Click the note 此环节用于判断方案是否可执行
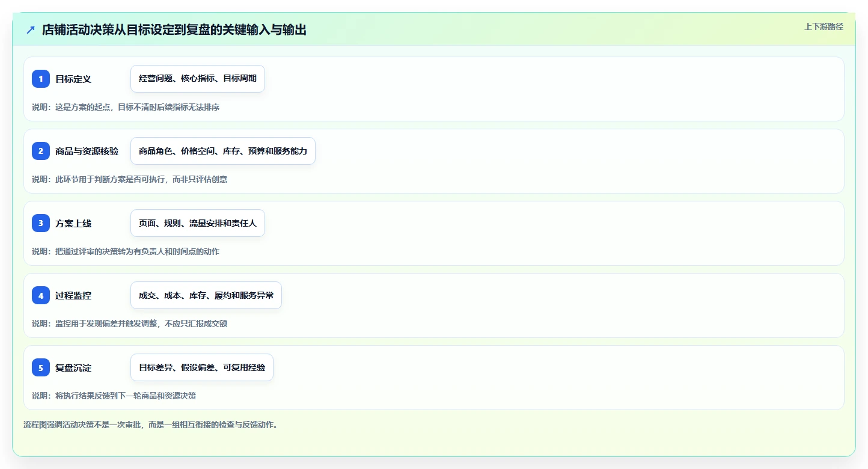 tap(129, 179)
